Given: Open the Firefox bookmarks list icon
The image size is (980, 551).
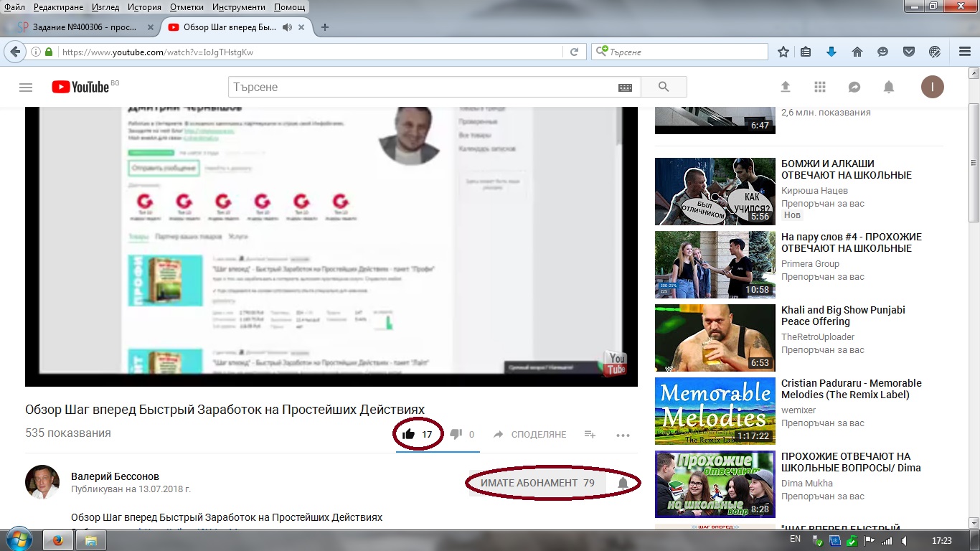Looking at the screenshot, I should pos(806,52).
